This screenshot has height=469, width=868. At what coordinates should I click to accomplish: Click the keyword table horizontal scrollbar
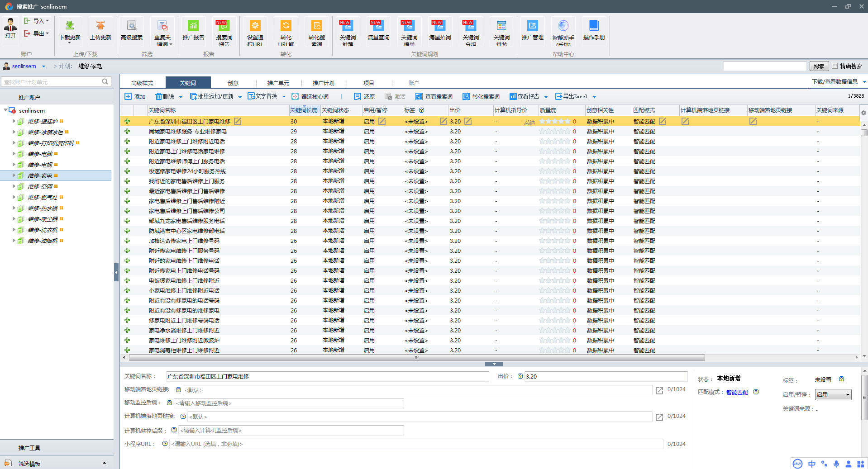(416, 358)
